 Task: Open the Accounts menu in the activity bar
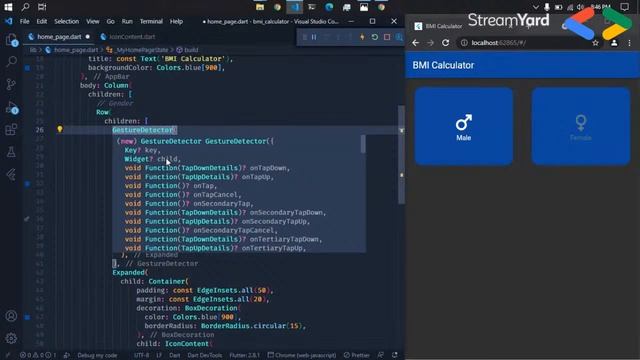11,316
